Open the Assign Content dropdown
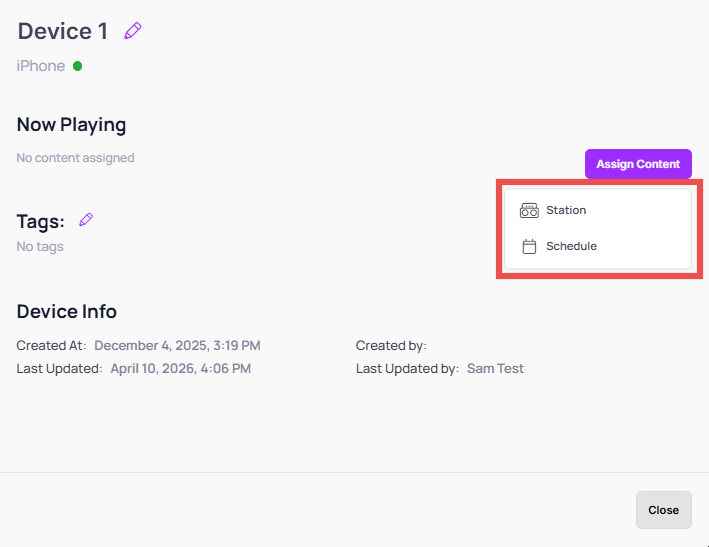The image size is (709, 547). [x=638, y=164]
